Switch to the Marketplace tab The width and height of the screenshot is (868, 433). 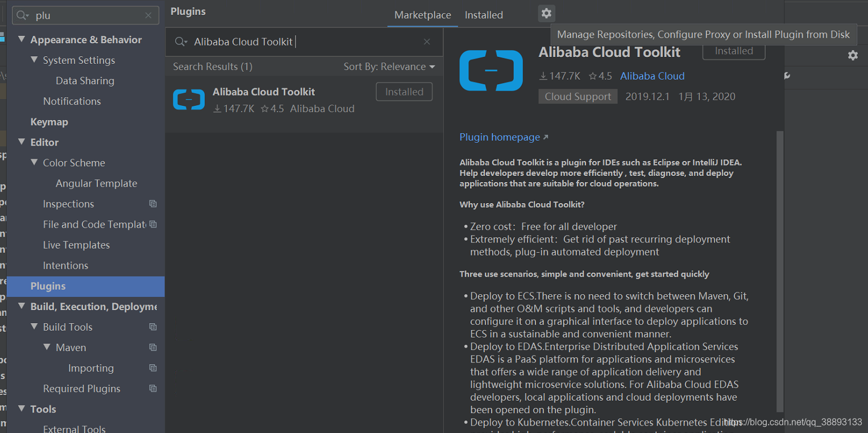423,15
